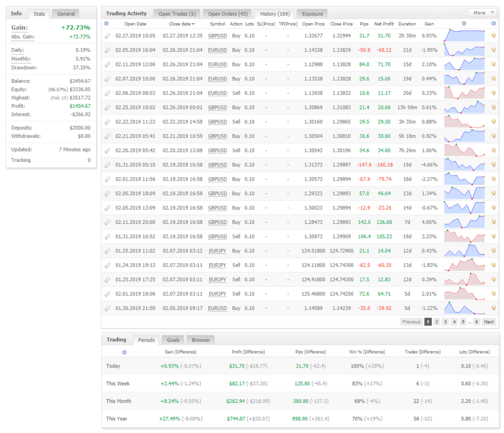Click the paperclip on the 01.31.2019 GBPUSD sell trade
Image resolution: width=504 pixels, height=433 pixels.
[x=107, y=236]
